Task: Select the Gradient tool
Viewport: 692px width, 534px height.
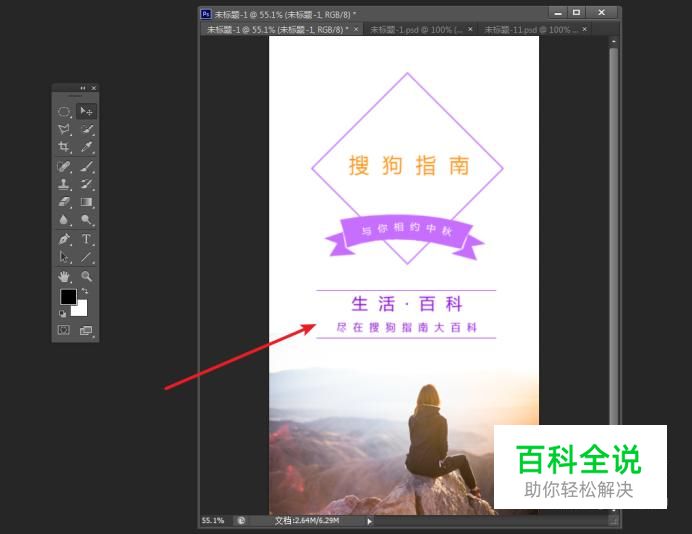Action: (x=86, y=202)
